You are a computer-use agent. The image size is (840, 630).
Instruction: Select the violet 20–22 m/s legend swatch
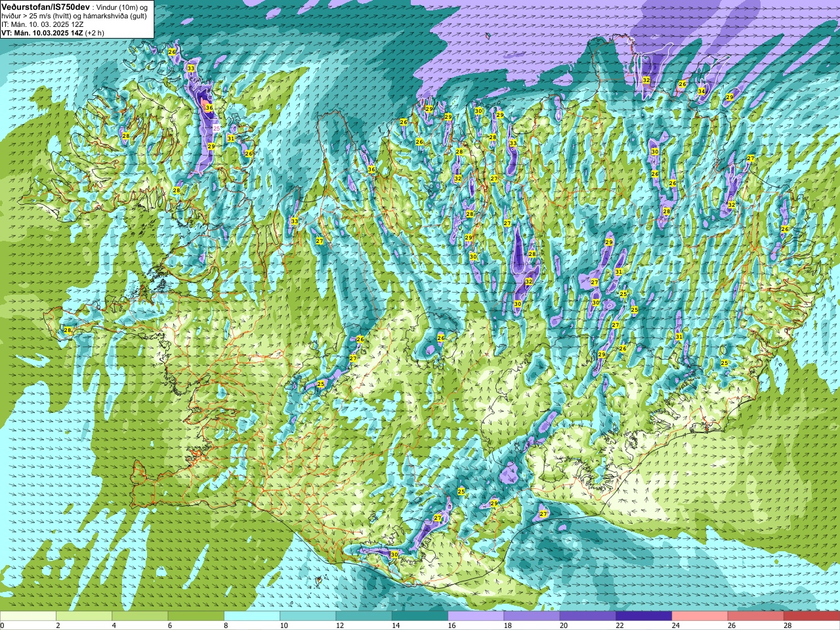click(x=588, y=616)
